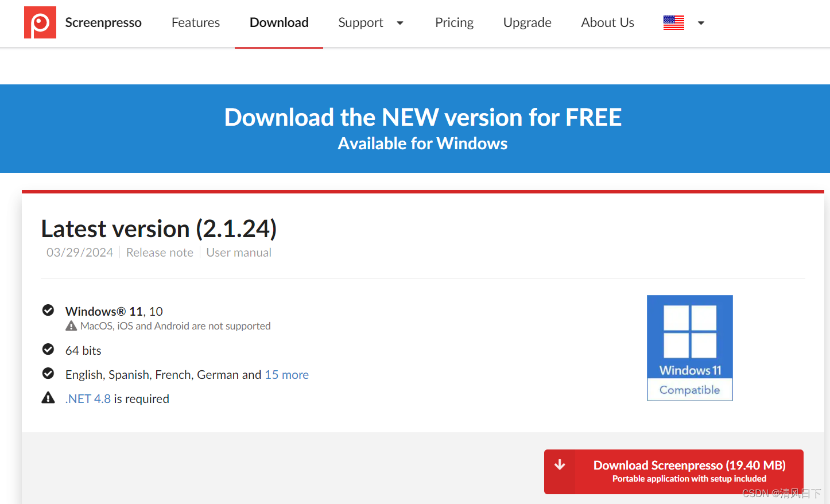Open the Features page
830x504 pixels.
point(196,22)
